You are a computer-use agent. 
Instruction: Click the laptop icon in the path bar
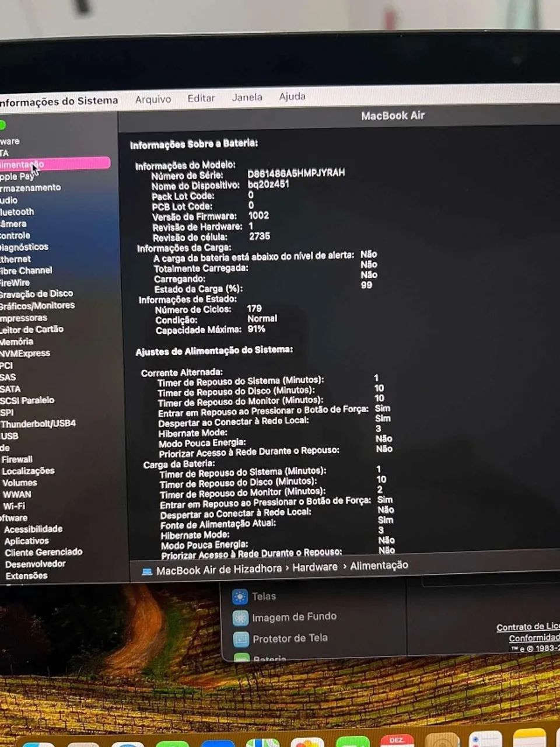(x=147, y=571)
